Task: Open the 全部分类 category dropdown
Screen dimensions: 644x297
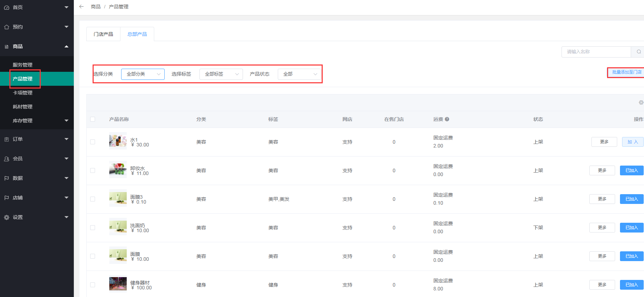Action: tap(143, 74)
